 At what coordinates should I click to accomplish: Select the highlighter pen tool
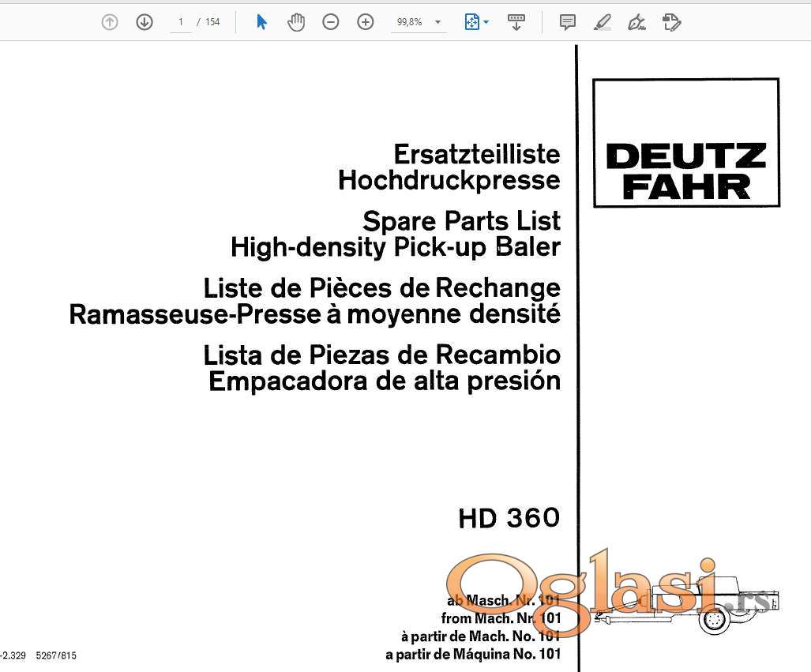602,22
